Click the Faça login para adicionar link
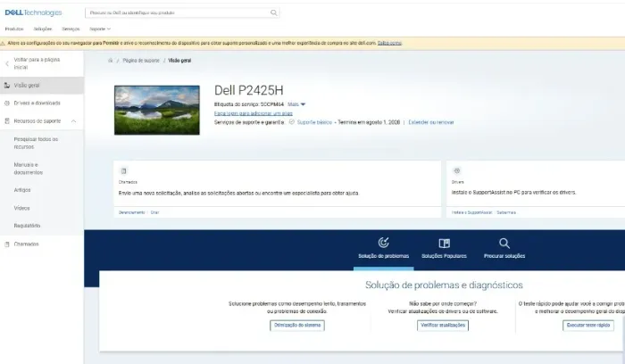625x364 pixels. click(254, 113)
